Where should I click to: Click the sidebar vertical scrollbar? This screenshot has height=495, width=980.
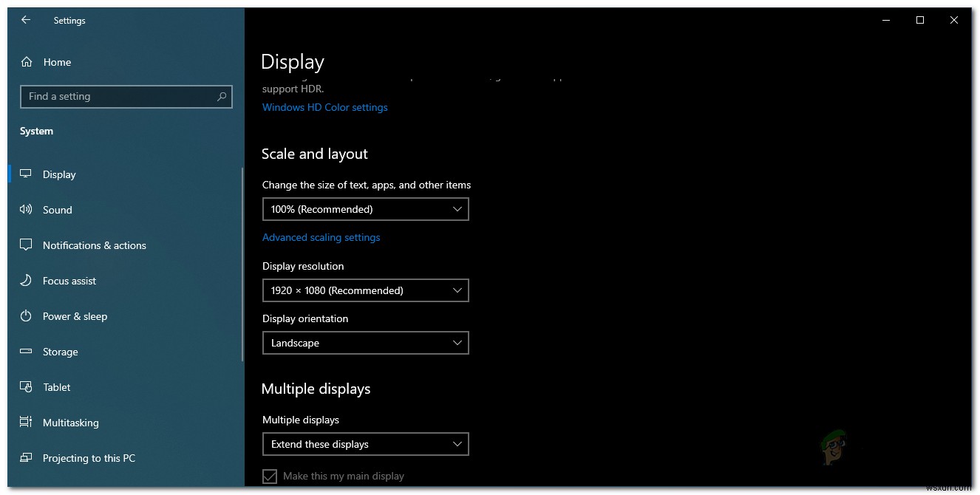pos(242,264)
